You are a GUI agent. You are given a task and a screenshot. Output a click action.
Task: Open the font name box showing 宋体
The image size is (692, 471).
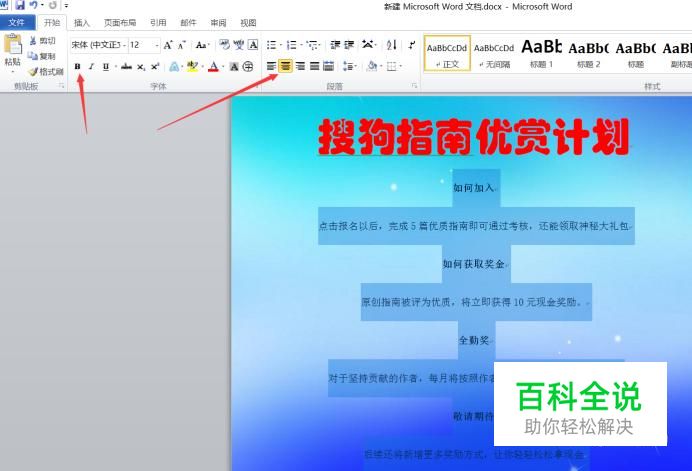coord(99,45)
